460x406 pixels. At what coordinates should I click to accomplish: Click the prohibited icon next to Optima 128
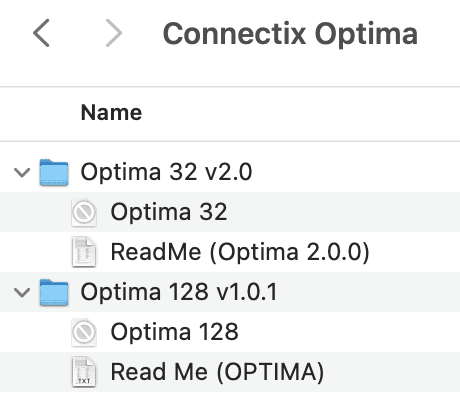click(x=84, y=332)
